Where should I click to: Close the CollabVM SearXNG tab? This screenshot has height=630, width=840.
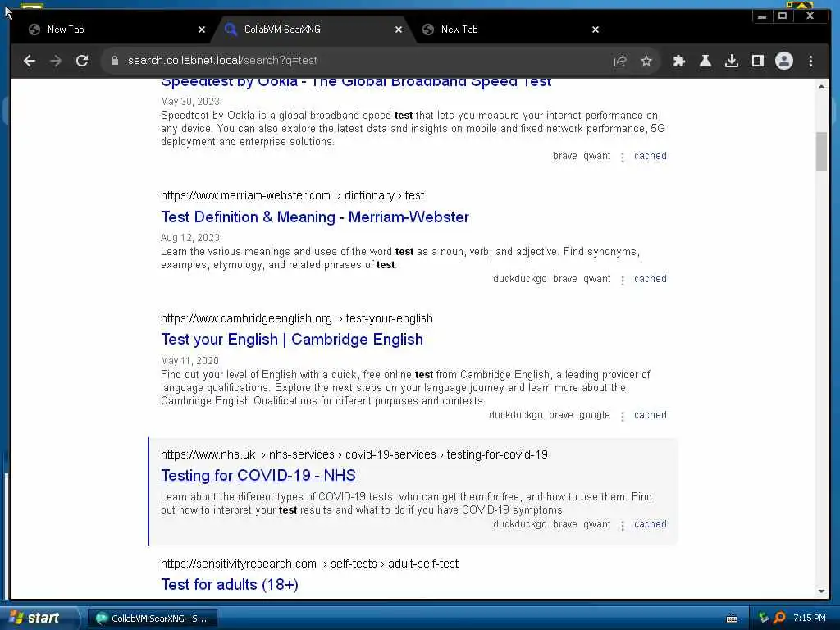coord(399,30)
